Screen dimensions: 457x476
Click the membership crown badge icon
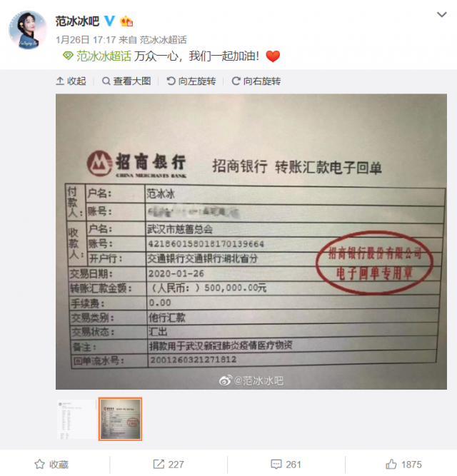pyautogui.click(x=126, y=21)
